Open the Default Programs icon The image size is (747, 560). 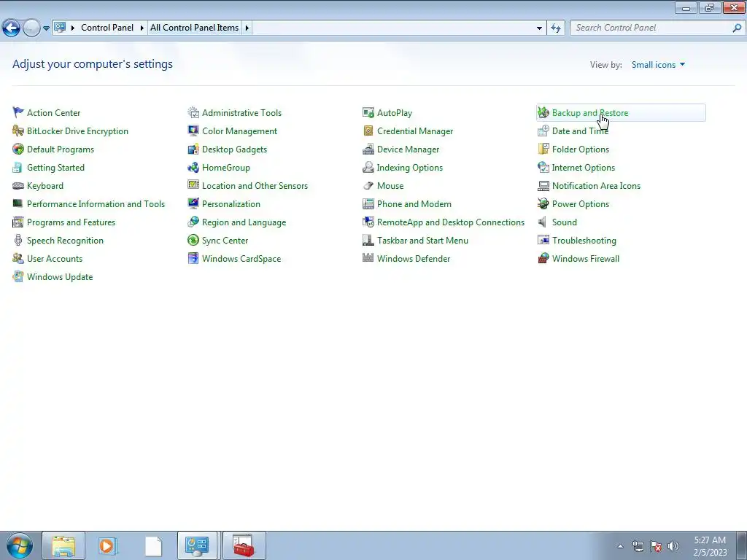[x=18, y=149]
